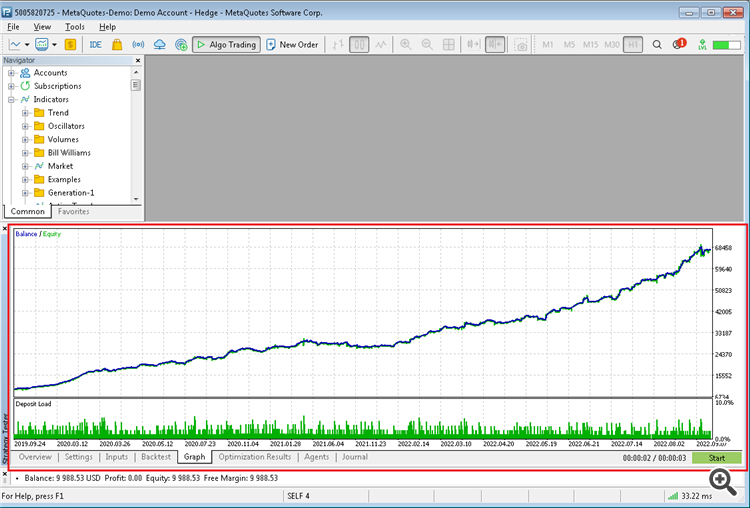
Task: Close the Navigator panel
Action: (x=138, y=60)
